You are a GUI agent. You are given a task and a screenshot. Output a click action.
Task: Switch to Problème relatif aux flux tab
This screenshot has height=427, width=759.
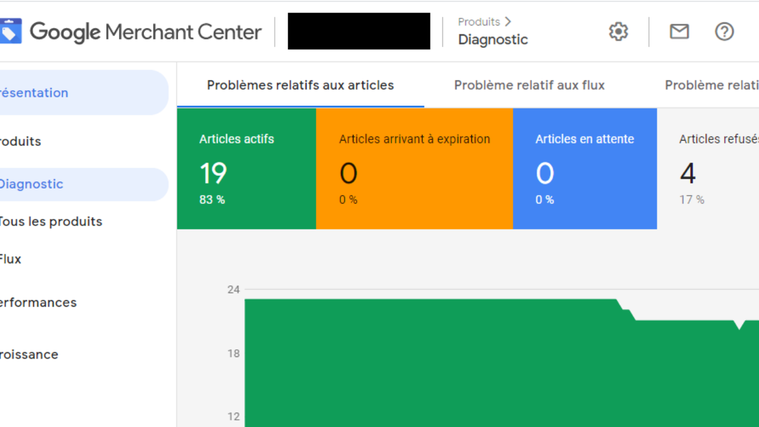point(529,85)
